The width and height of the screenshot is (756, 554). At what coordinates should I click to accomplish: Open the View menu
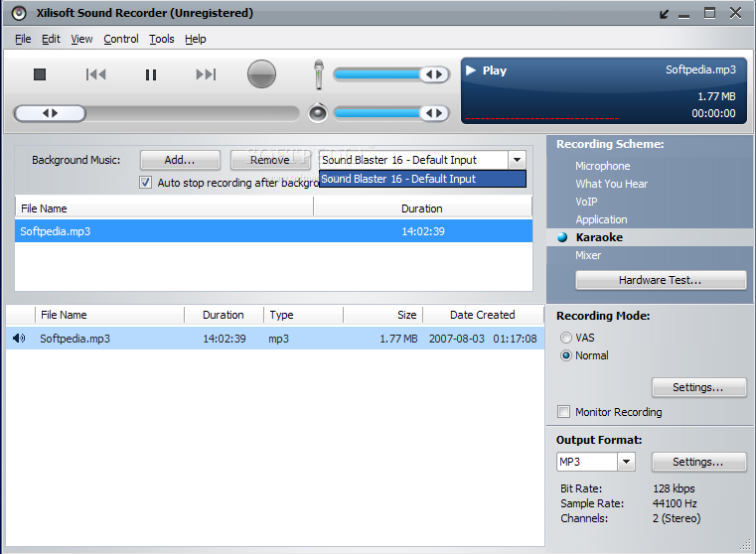(x=81, y=39)
